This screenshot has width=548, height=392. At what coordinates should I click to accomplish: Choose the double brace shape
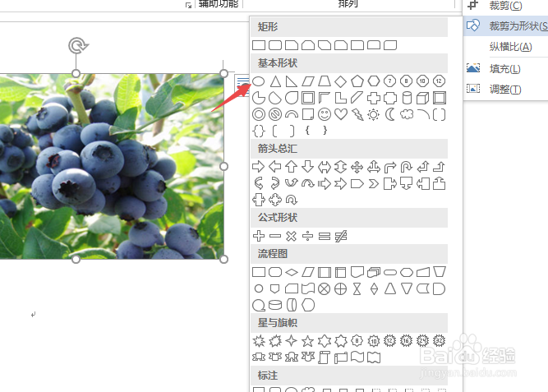click(x=259, y=131)
